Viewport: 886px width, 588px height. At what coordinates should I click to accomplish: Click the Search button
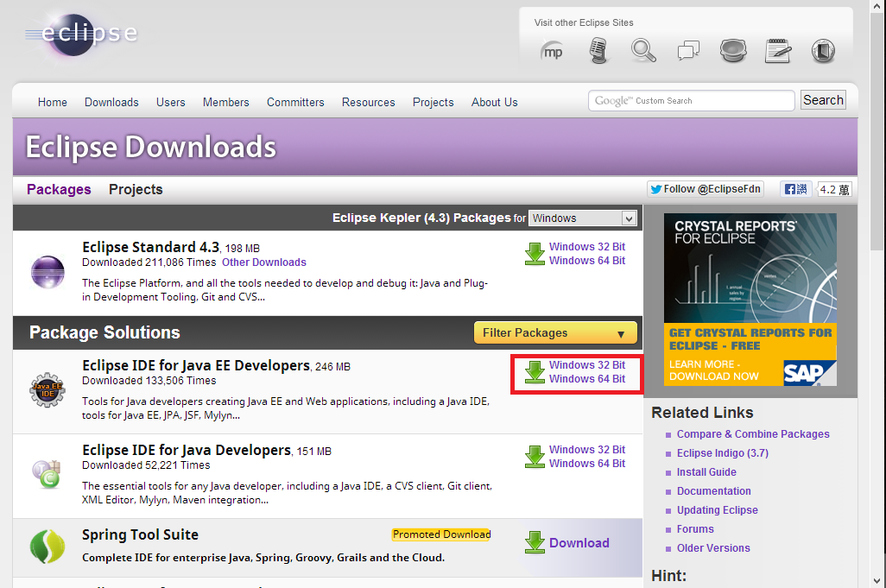(823, 100)
